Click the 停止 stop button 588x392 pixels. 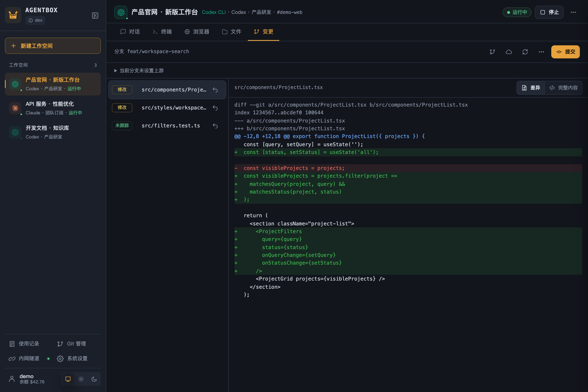coord(549,12)
